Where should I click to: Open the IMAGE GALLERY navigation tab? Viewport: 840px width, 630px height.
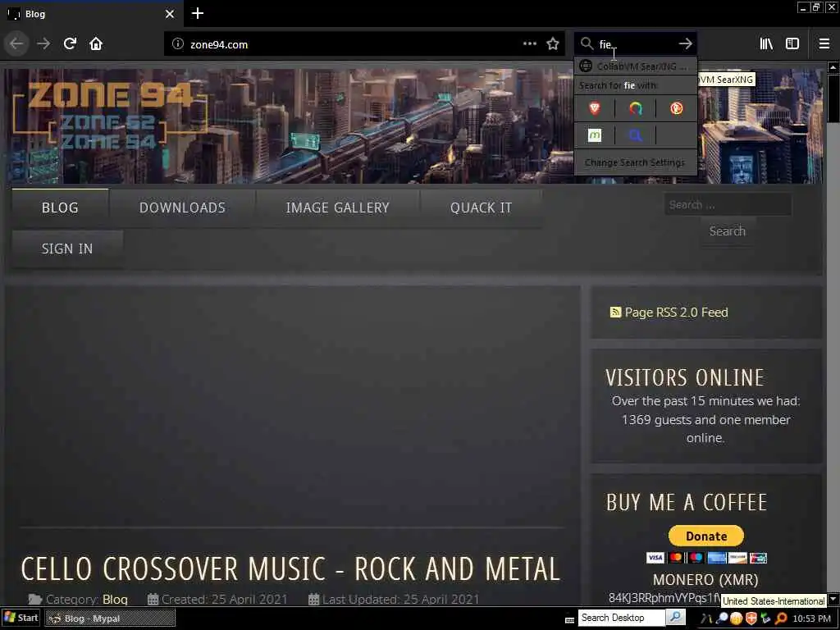point(337,208)
